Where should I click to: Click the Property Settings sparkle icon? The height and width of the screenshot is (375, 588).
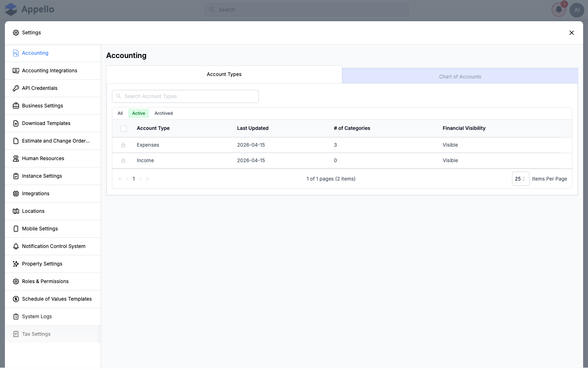tap(16, 264)
